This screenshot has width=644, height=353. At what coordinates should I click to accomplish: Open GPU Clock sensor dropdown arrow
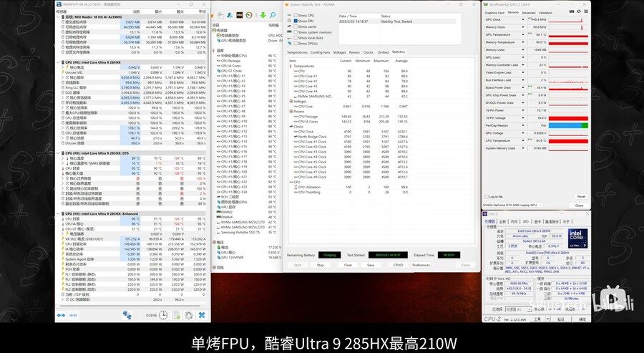click(523, 20)
